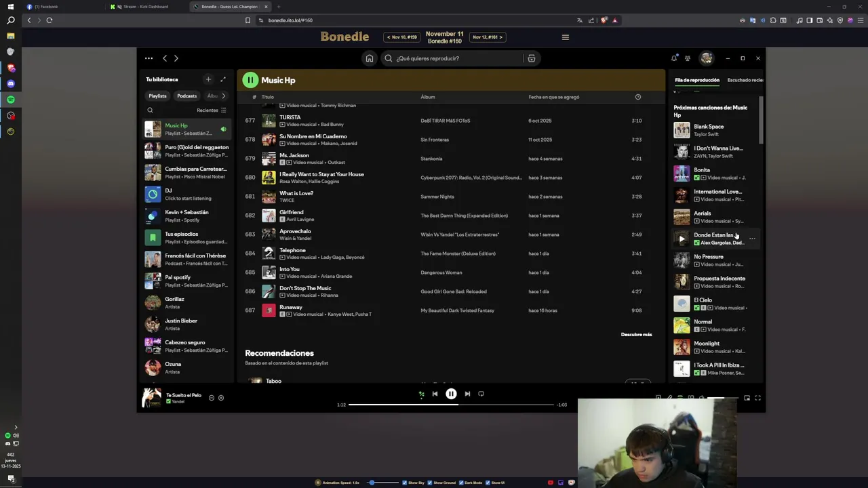This screenshot has height=488, width=868.
Task: Toggle smart shuffle in player bar
Action: [x=421, y=394]
